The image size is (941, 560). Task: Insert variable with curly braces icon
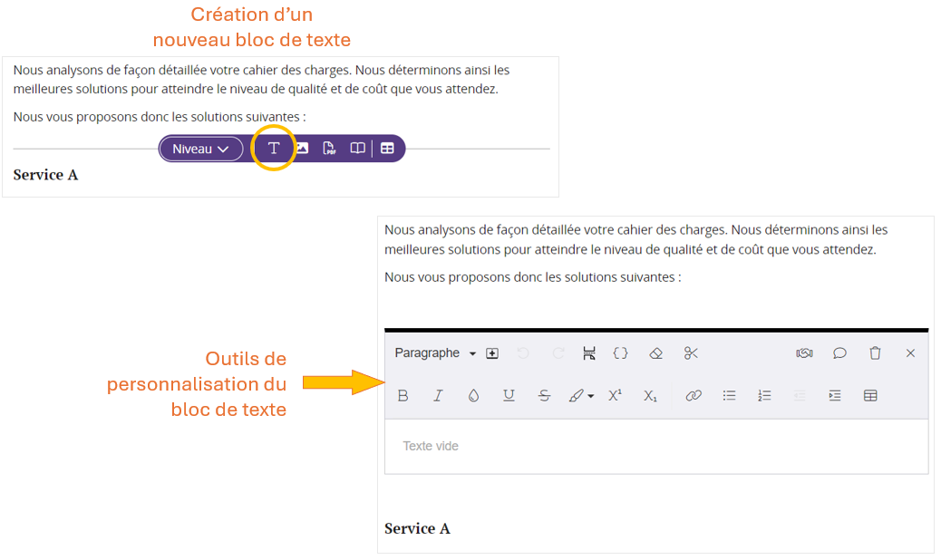point(620,353)
